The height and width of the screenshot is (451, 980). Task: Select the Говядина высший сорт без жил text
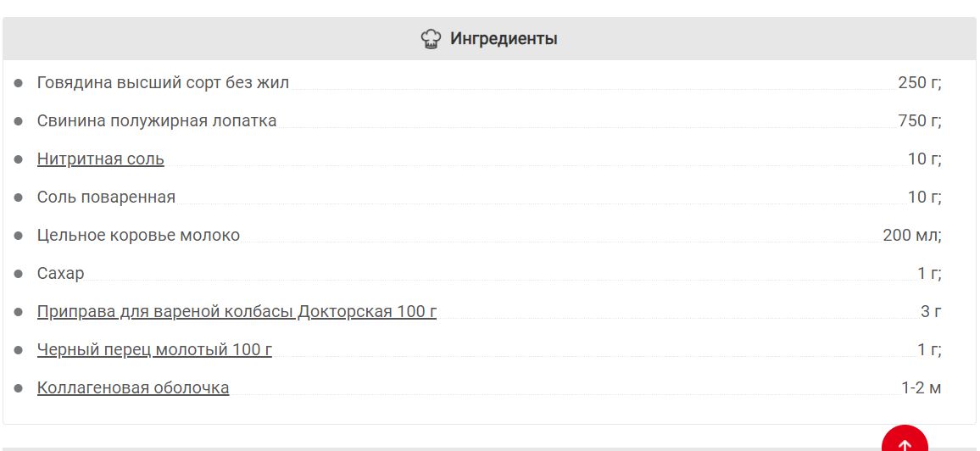tap(163, 82)
